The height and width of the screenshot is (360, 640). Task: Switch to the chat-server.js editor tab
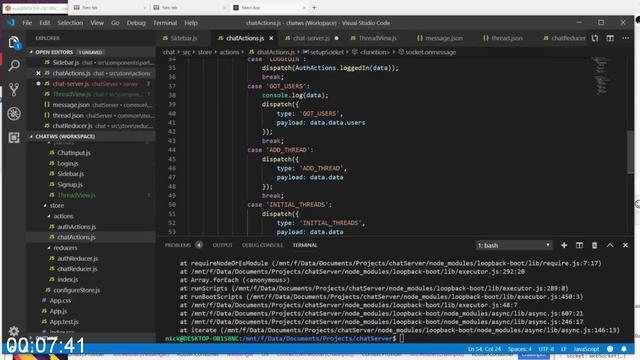click(311, 38)
